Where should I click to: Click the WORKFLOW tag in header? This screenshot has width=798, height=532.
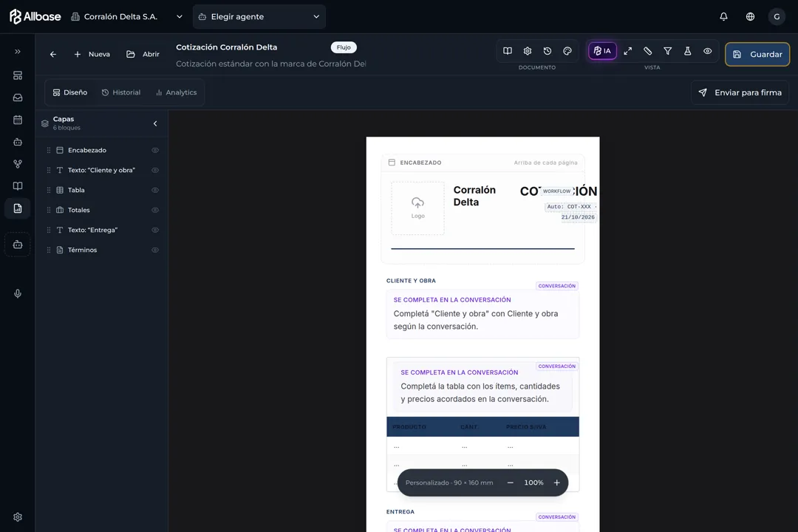556,191
